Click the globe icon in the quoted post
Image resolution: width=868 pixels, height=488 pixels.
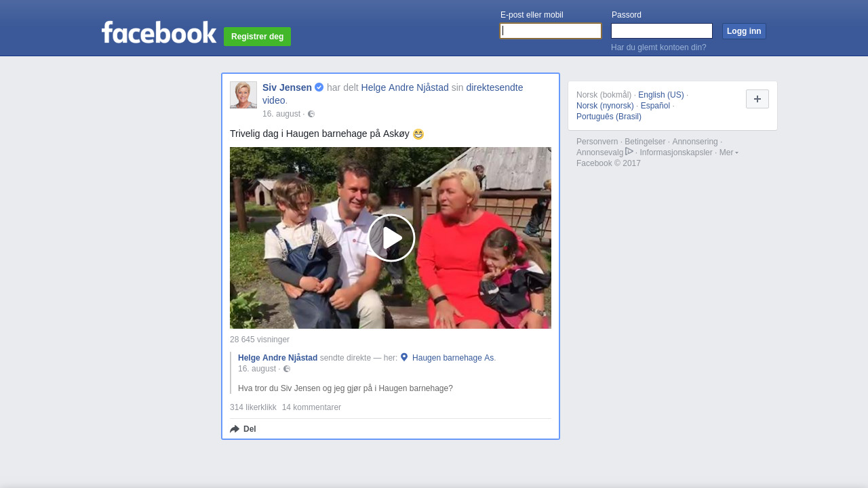click(x=287, y=369)
